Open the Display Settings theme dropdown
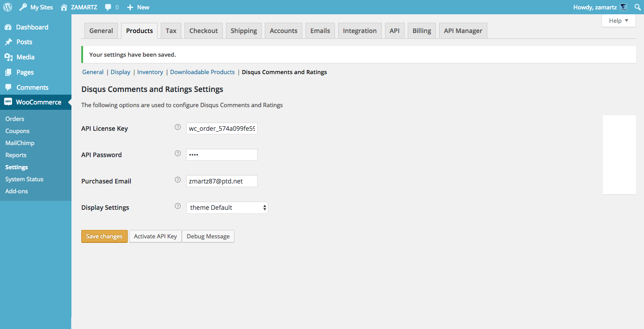Image resolution: width=644 pixels, height=329 pixels. 227,208
